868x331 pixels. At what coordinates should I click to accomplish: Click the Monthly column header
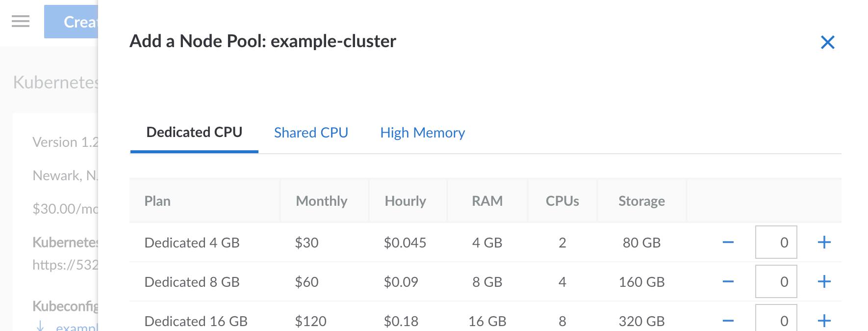click(x=321, y=200)
